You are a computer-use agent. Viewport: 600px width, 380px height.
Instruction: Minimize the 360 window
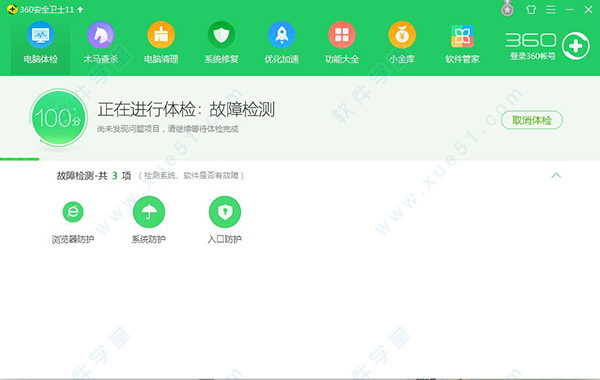[570, 10]
